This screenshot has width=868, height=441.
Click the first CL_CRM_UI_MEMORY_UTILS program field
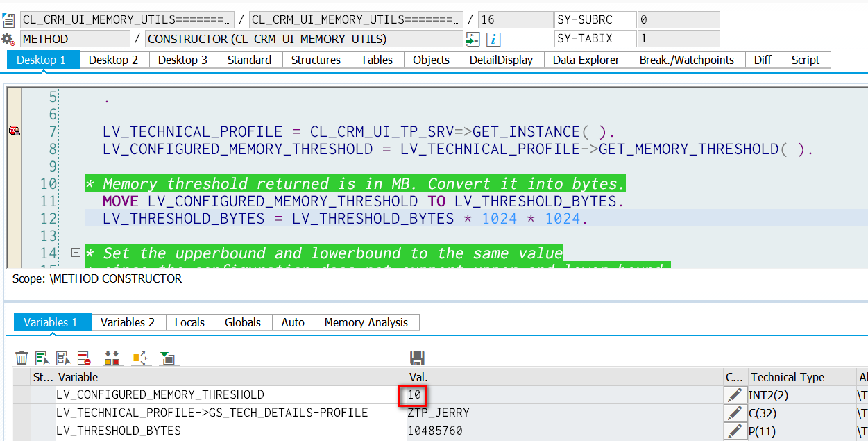point(127,19)
